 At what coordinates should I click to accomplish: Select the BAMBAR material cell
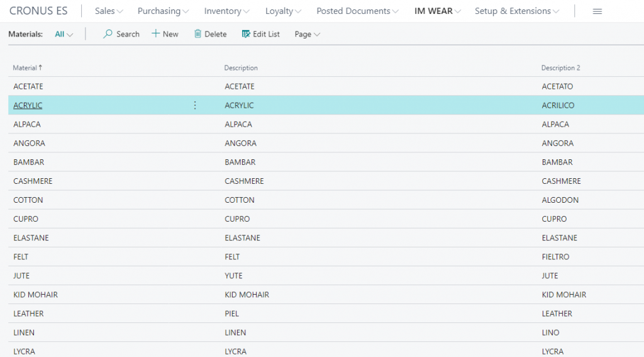[28, 162]
